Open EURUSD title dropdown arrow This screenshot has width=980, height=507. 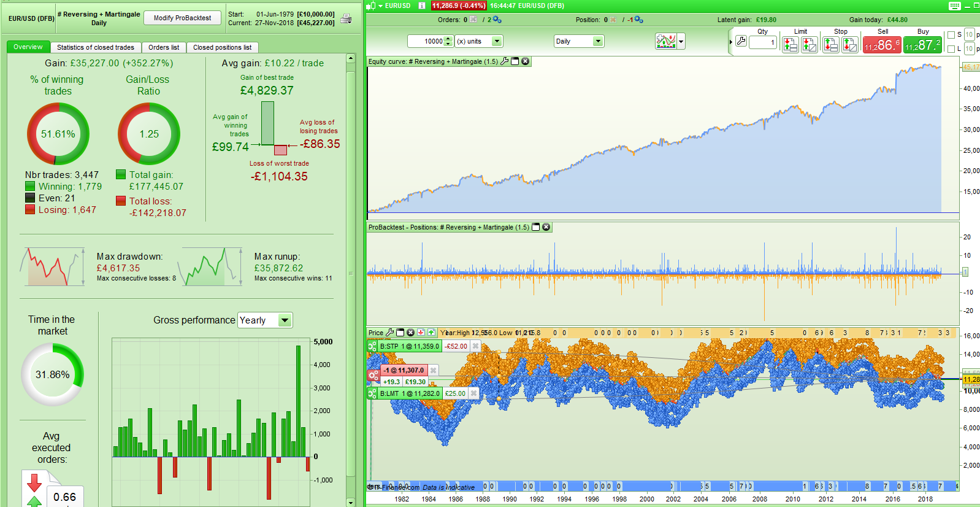point(380,6)
